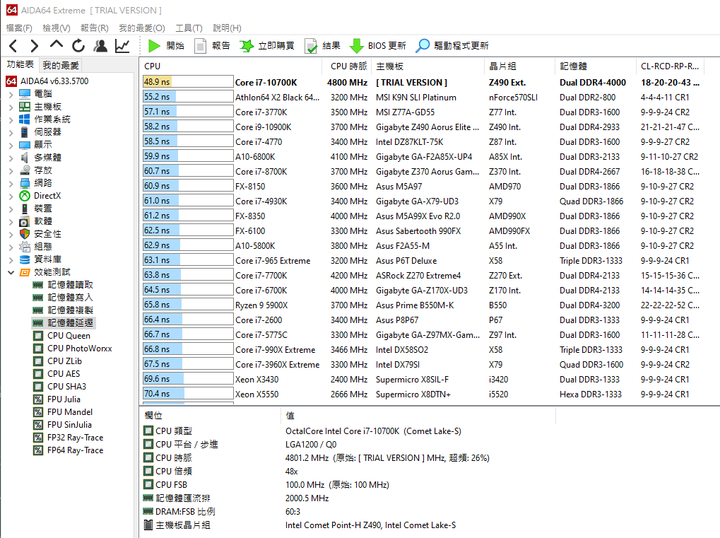Click the Forward navigation arrow
720x538 pixels.
34,46
